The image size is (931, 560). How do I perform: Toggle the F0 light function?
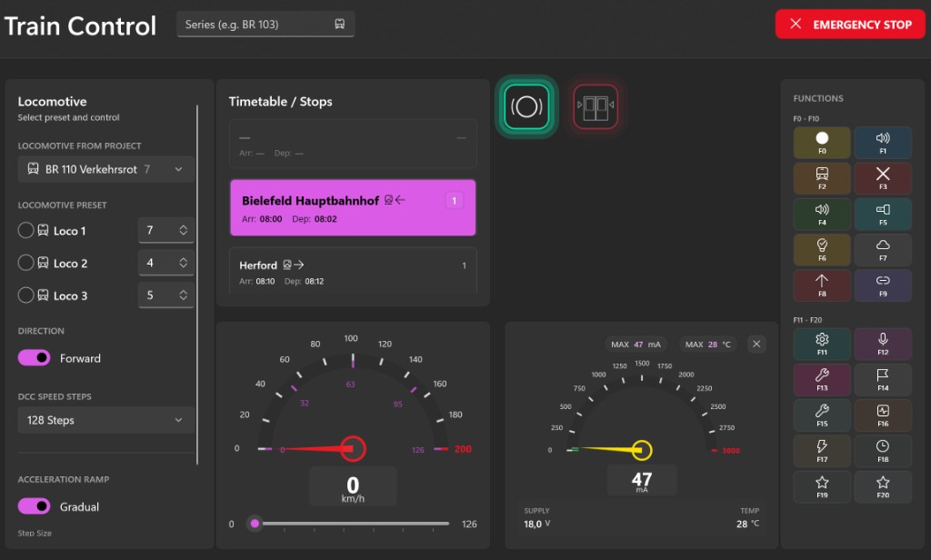click(x=822, y=143)
